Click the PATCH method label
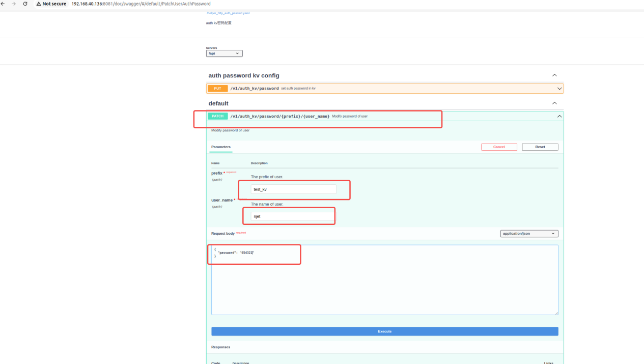The image size is (644, 364). (x=217, y=117)
